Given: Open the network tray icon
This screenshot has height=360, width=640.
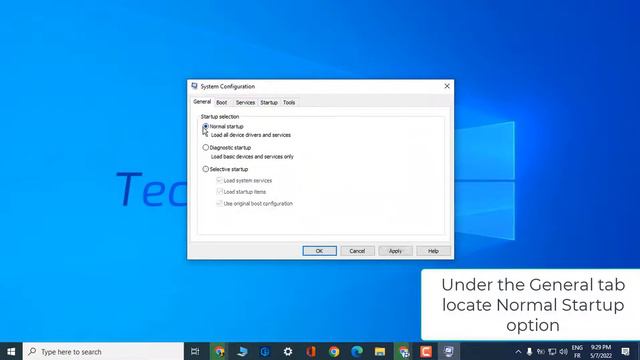Looking at the screenshot, I should [552, 351].
